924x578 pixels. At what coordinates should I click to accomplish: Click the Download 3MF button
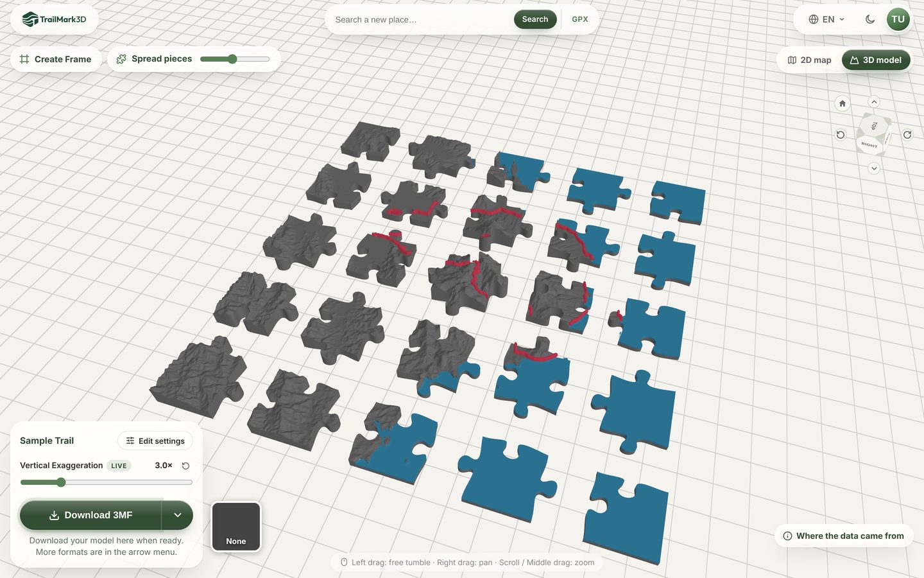[90, 515]
